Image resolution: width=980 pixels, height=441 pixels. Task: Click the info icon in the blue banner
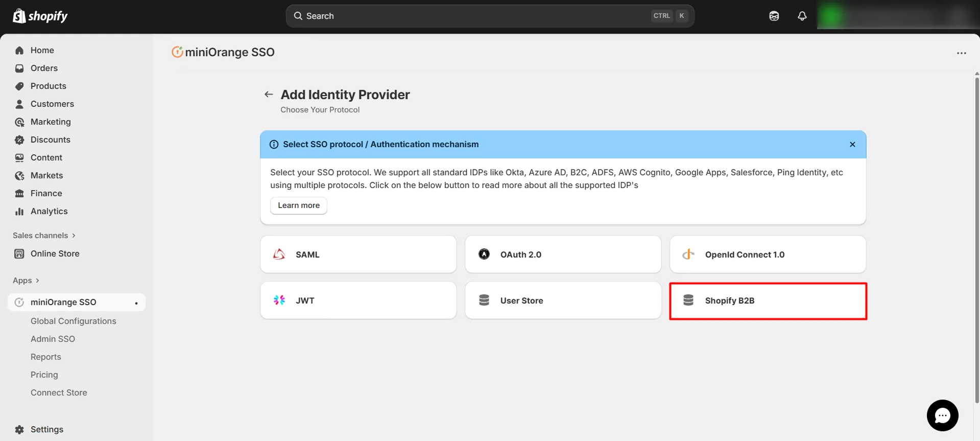click(x=274, y=144)
